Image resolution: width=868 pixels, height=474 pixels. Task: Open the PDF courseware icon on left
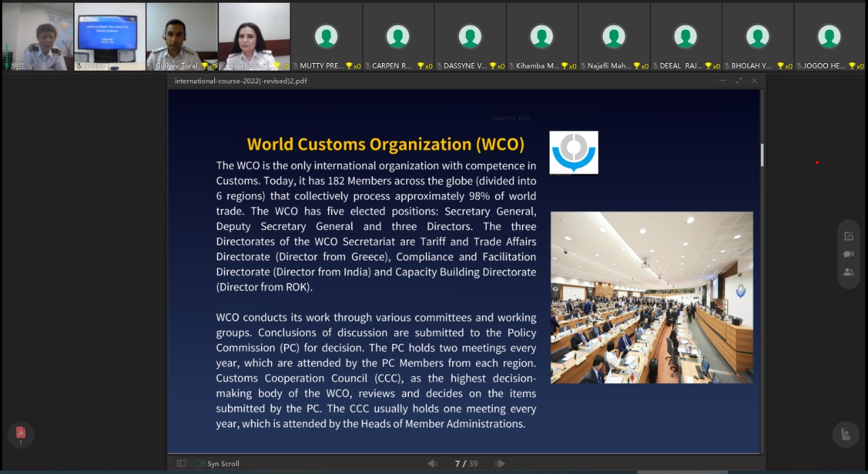pyautogui.click(x=20, y=433)
